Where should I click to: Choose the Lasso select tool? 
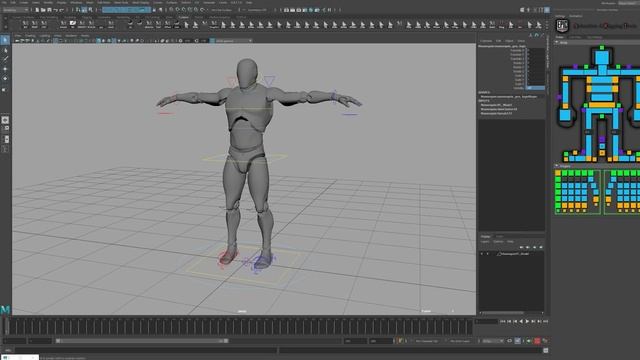(x=5, y=51)
